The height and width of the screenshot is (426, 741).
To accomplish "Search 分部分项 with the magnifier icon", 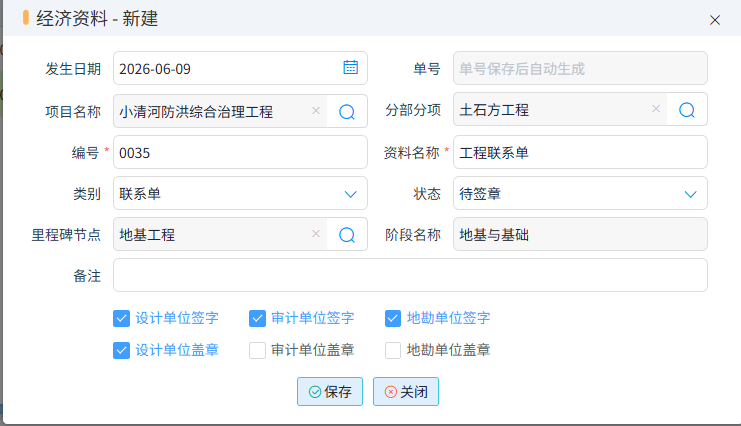I will [x=687, y=110].
